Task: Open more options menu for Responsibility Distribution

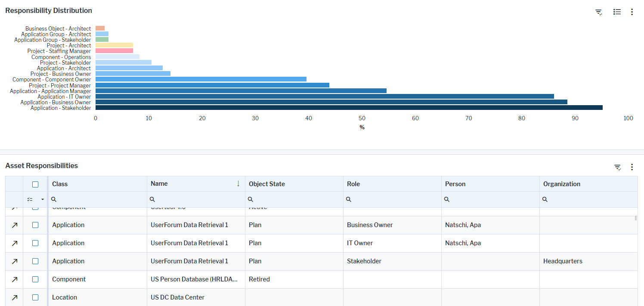Action: click(632, 12)
